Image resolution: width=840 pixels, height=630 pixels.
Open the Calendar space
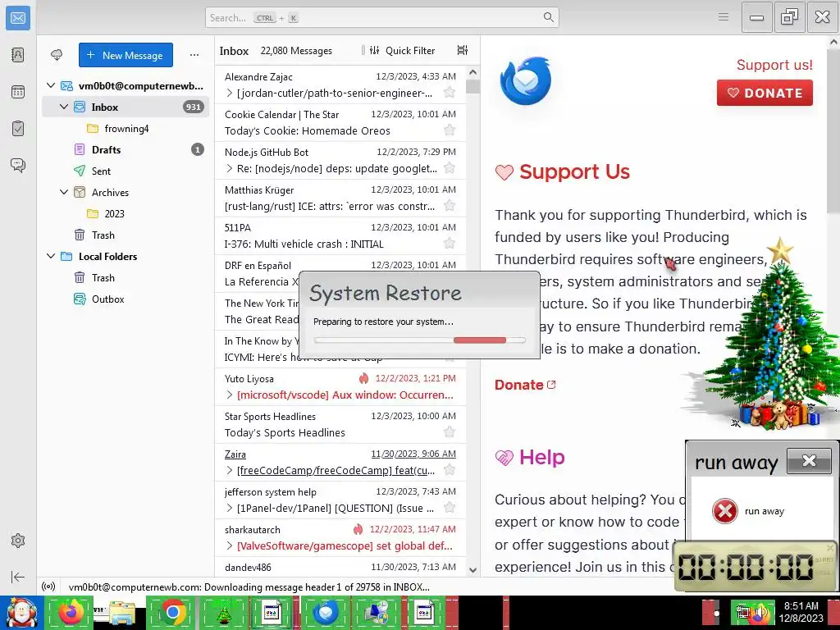(18, 92)
